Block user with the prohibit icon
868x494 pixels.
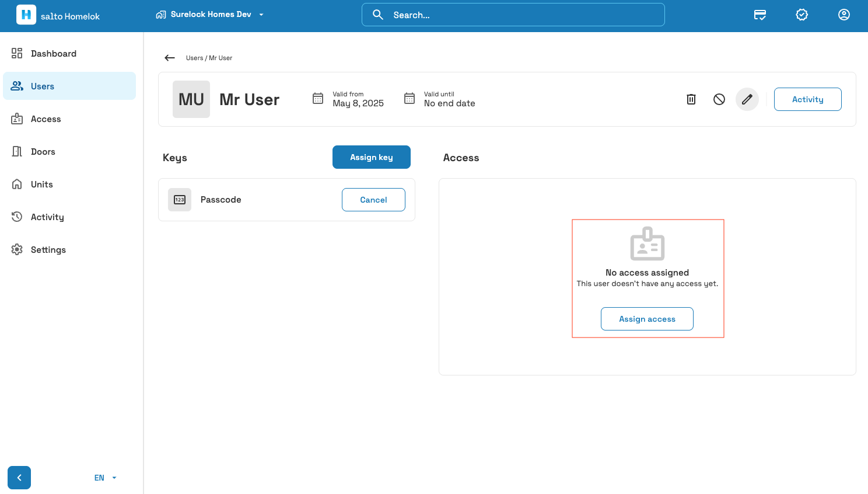pyautogui.click(x=719, y=99)
